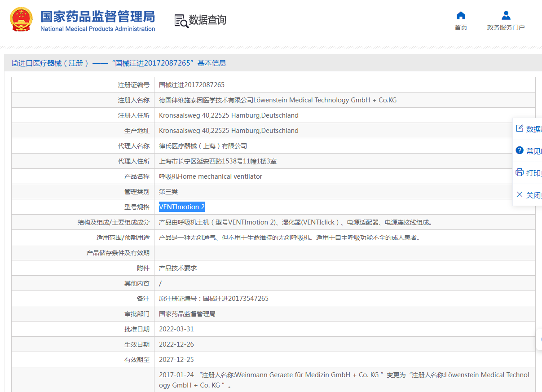Click the 其他内容 slash value
This screenshot has width=542, height=392.
(x=160, y=283)
